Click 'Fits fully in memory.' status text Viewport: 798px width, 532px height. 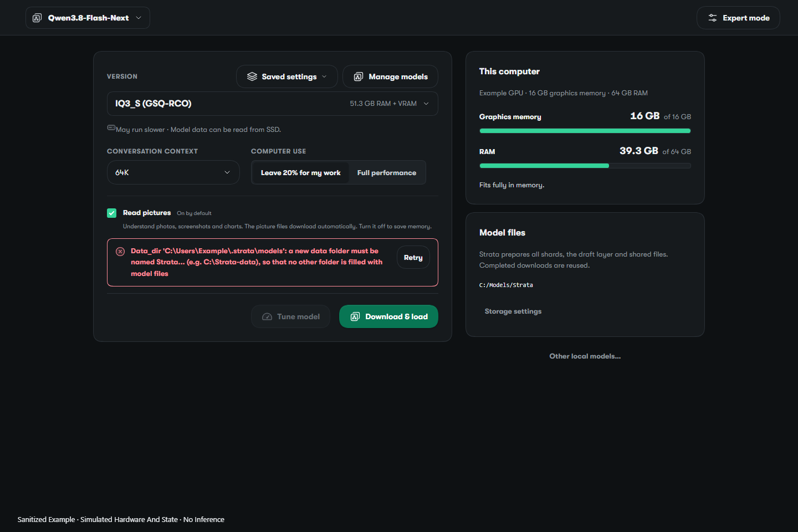click(x=511, y=185)
